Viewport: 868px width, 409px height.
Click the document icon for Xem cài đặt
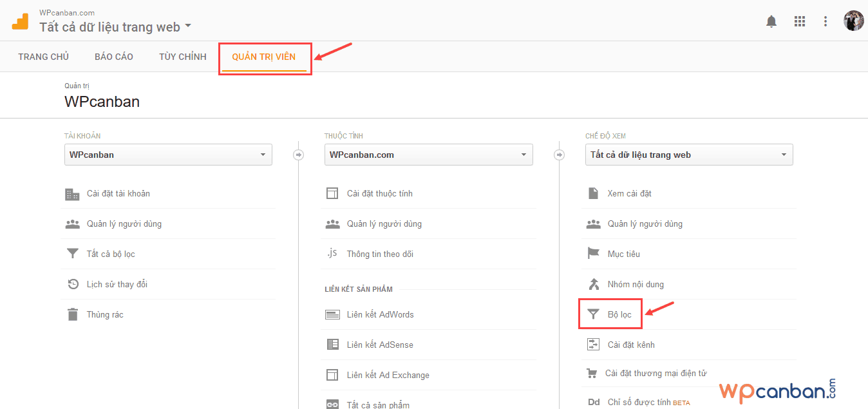pos(593,193)
